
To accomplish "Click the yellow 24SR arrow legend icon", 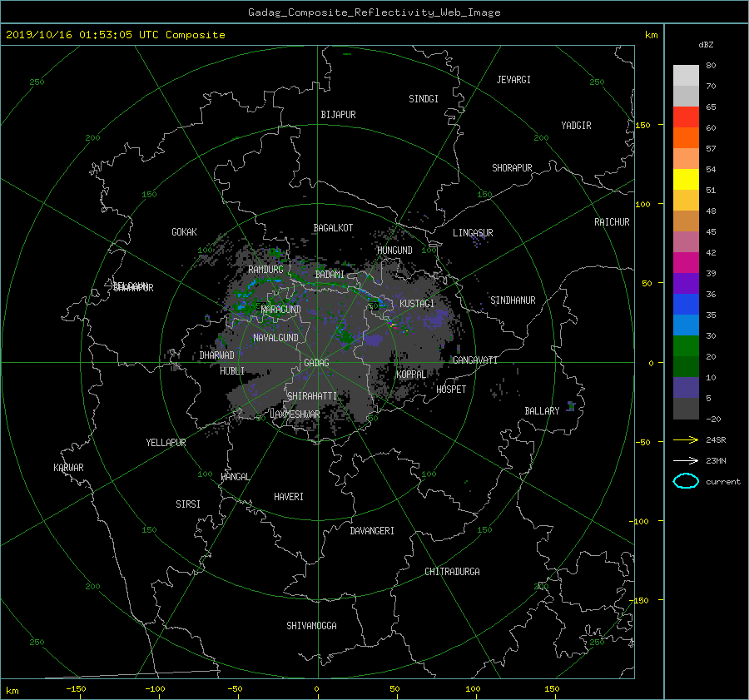I will click(686, 439).
